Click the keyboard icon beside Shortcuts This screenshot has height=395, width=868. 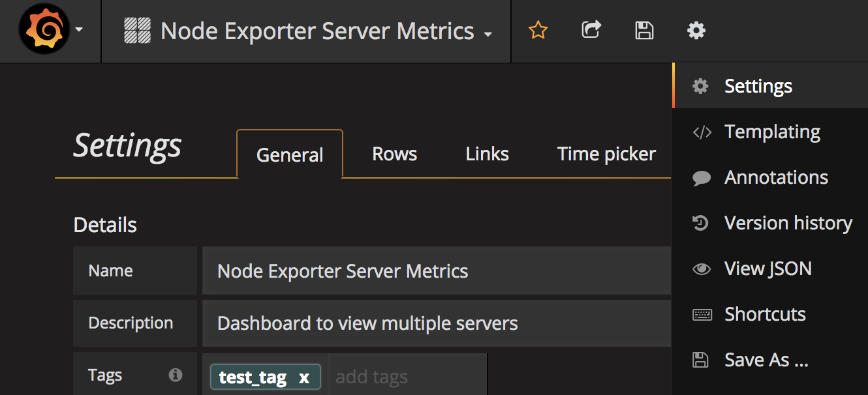[702, 315]
